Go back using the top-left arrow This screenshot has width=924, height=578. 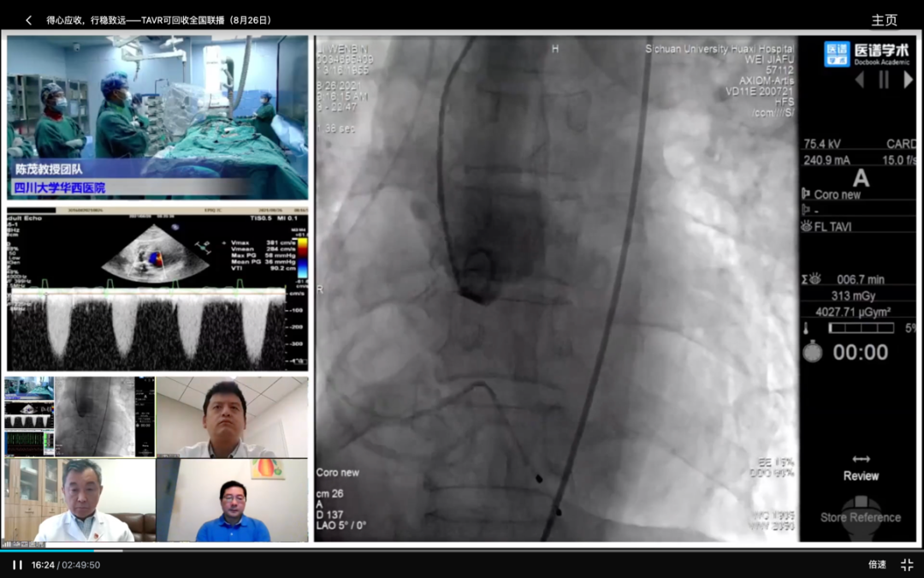[x=28, y=20]
